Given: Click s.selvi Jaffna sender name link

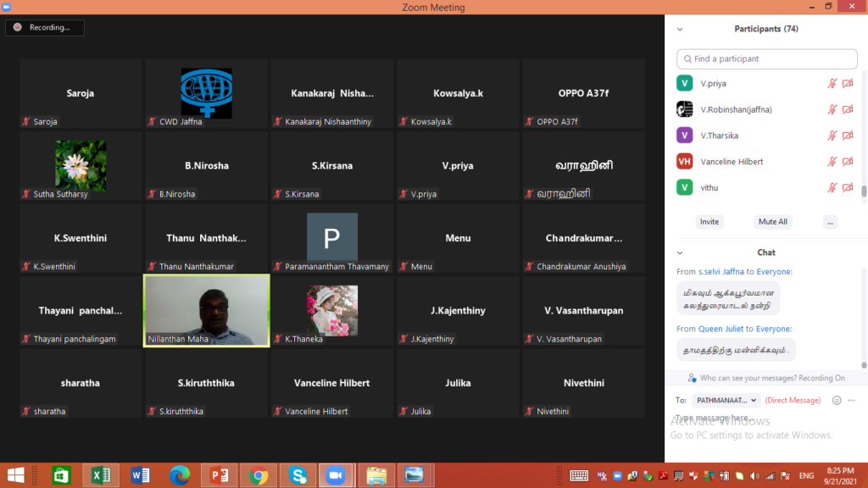Looking at the screenshot, I should pyautogui.click(x=721, y=272).
